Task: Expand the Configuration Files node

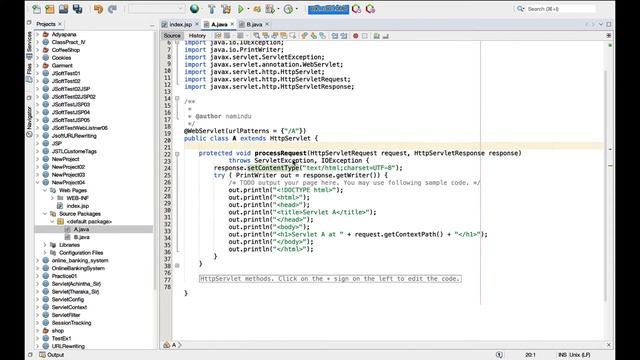Action: pyautogui.click(x=45, y=253)
